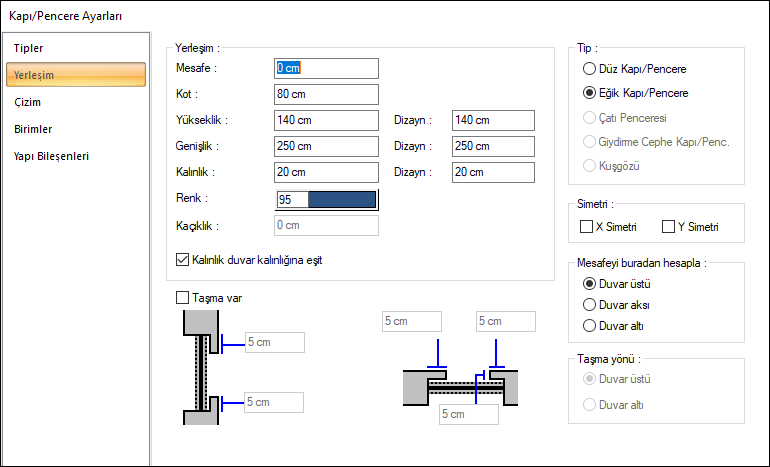Choose Duvar aksı for distance calculation

[x=589, y=304]
